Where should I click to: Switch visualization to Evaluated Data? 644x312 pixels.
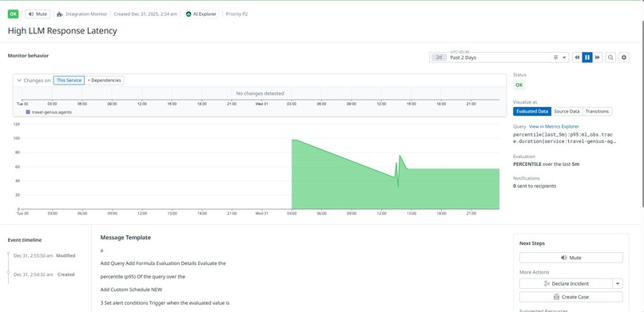coord(532,111)
